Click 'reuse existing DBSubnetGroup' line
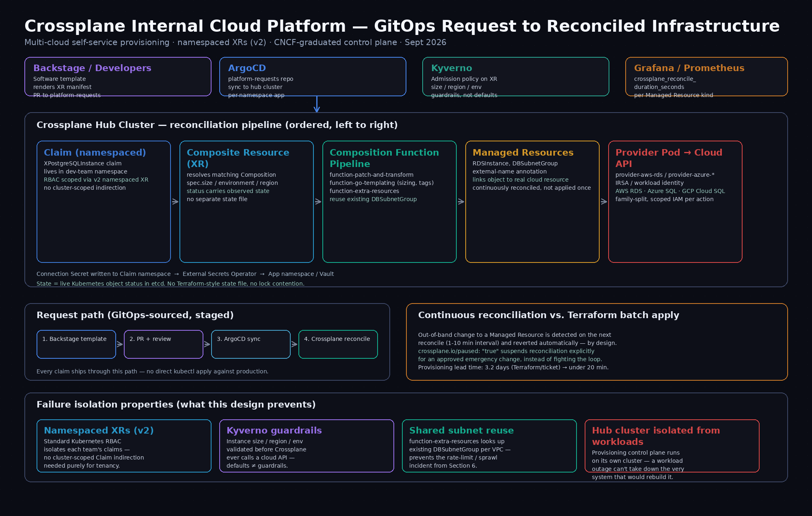This screenshot has width=812, height=516. click(x=373, y=199)
